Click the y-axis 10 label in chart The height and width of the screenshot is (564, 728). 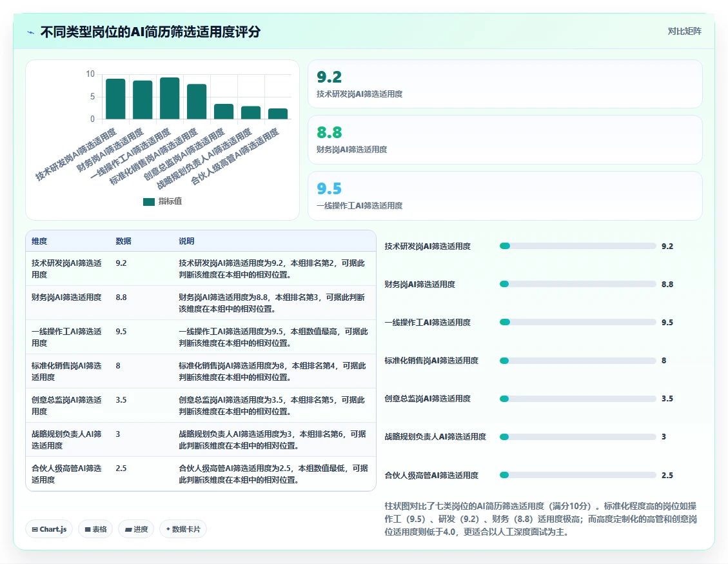click(90, 74)
